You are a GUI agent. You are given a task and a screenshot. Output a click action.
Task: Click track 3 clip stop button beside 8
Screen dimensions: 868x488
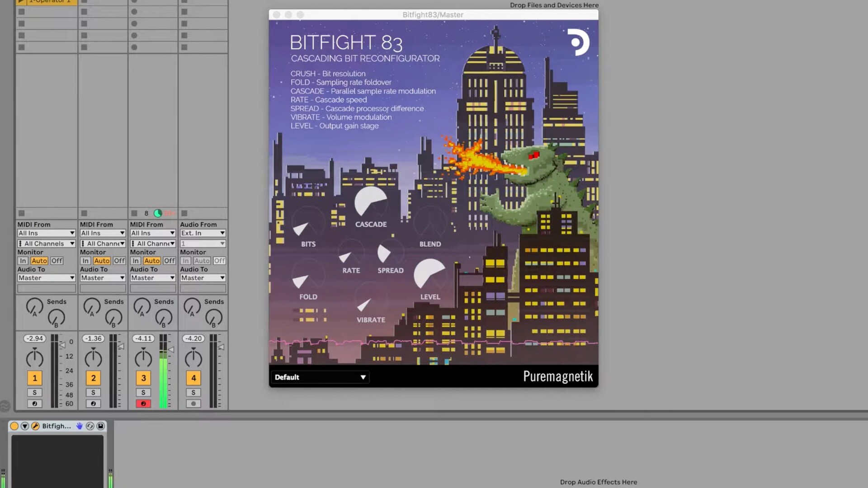click(134, 213)
